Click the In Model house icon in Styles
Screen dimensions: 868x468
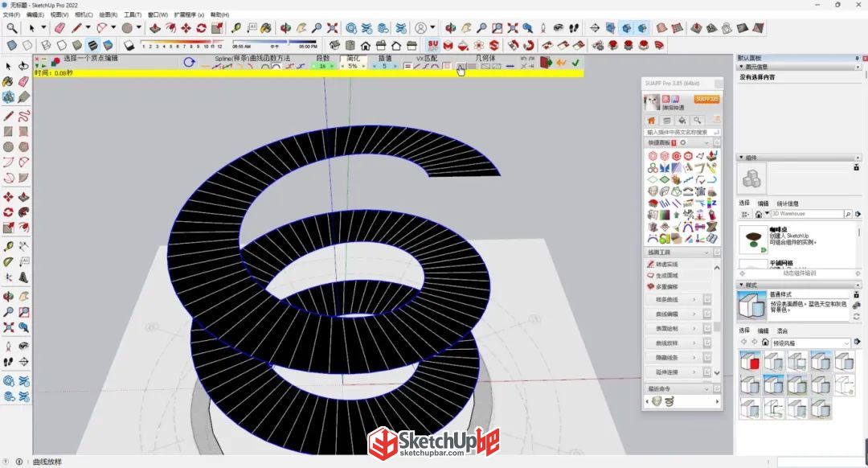tap(765, 343)
